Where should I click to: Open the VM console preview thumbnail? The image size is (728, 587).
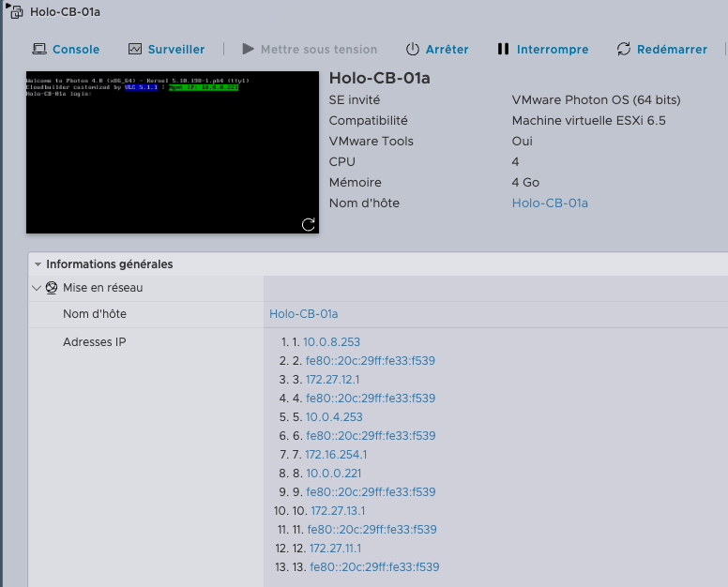point(172,152)
